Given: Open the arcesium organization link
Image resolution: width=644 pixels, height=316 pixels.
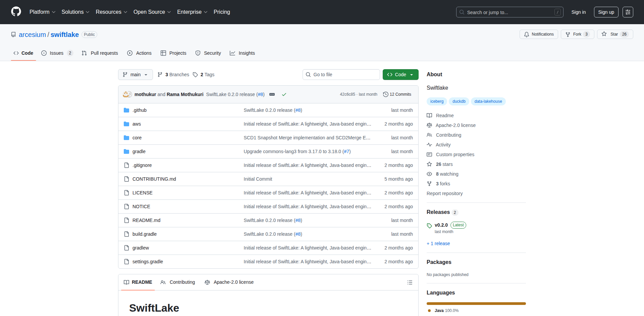Looking at the screenshot, I should pos(32,35).
